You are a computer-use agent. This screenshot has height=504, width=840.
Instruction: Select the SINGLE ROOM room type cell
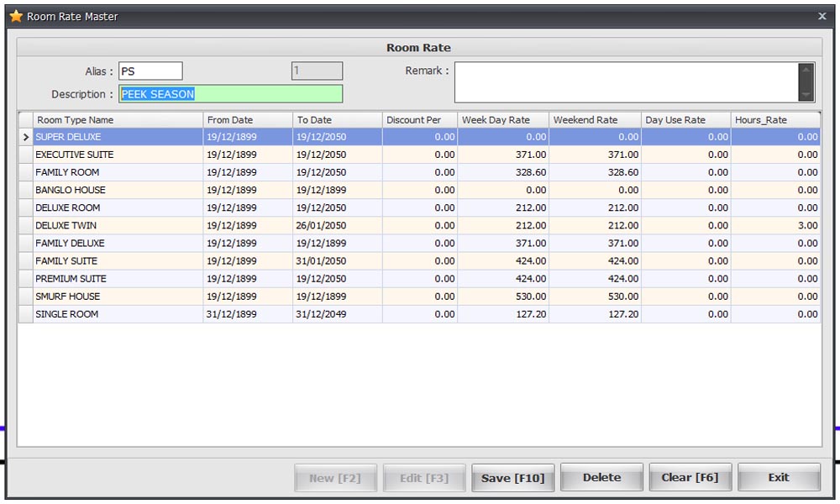(118, 314)
